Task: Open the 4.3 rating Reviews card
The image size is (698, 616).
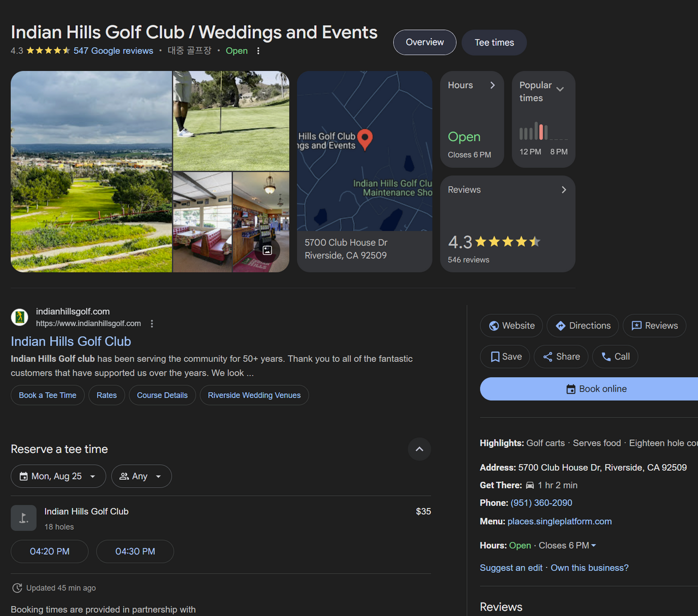Action: pyautogui.click(x=508, y=224)
